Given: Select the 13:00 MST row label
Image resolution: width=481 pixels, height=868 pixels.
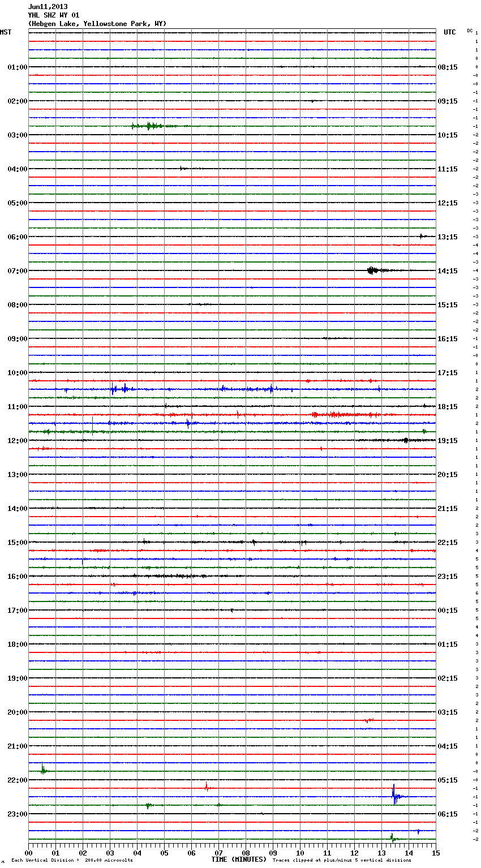Looking at the screenshot, I should (17, 475).
